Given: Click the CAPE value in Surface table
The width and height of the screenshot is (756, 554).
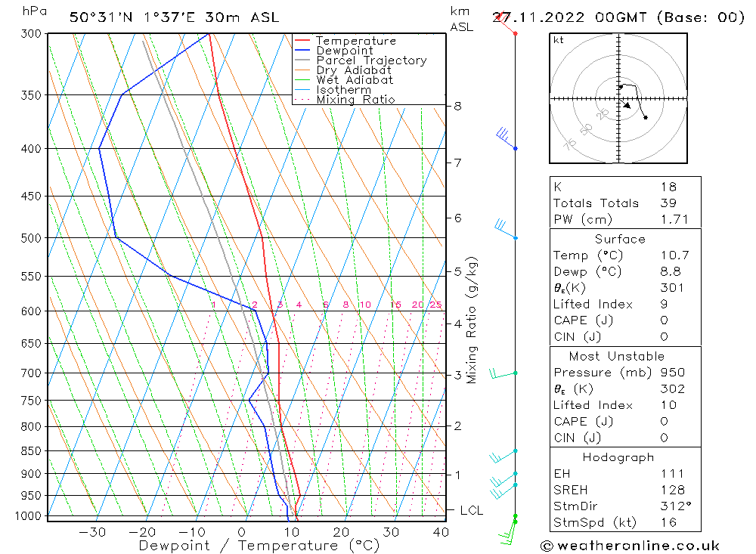Looking at the screenshot, I should coord(664,320).
